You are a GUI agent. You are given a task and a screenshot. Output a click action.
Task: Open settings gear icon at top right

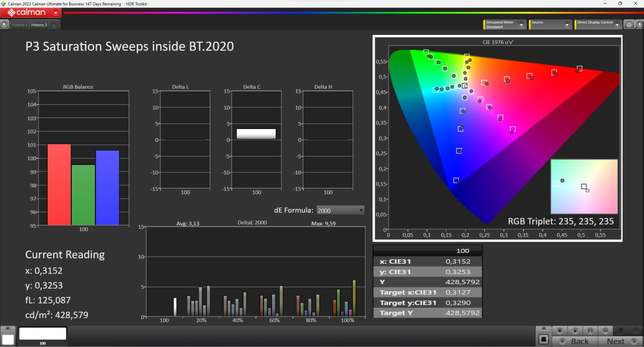628,25
